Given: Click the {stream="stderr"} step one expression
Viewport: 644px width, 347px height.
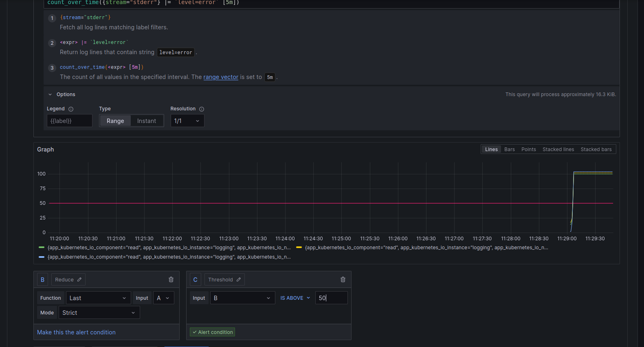Looking at the screenshot, I should [85, 18].
